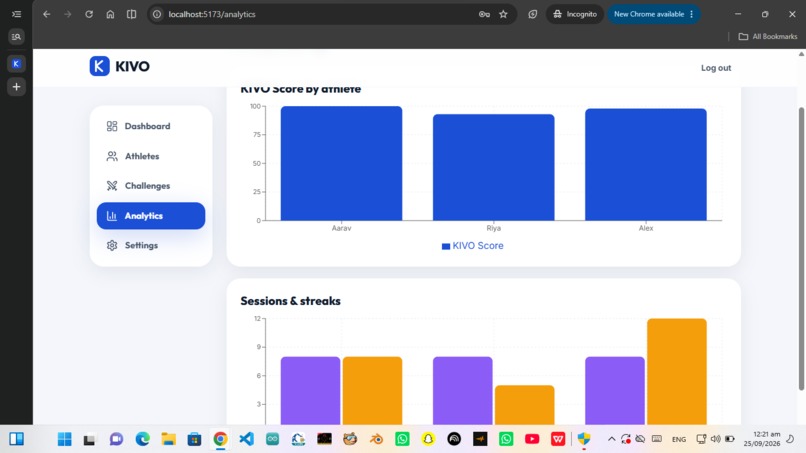Open YouTube from the taskbar
This screenshot has height=453, width=806.
click(532, 439)
